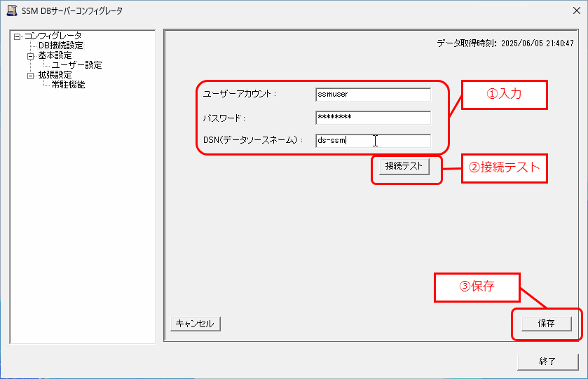
Task: Click the SSM DB server configurator title icon
Action: 12,11
